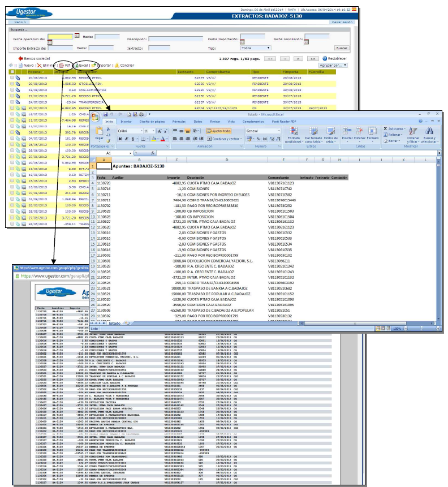Click the Descripción input field in Ugestor search
Viewport: 448px width, 487px height.
176,39
